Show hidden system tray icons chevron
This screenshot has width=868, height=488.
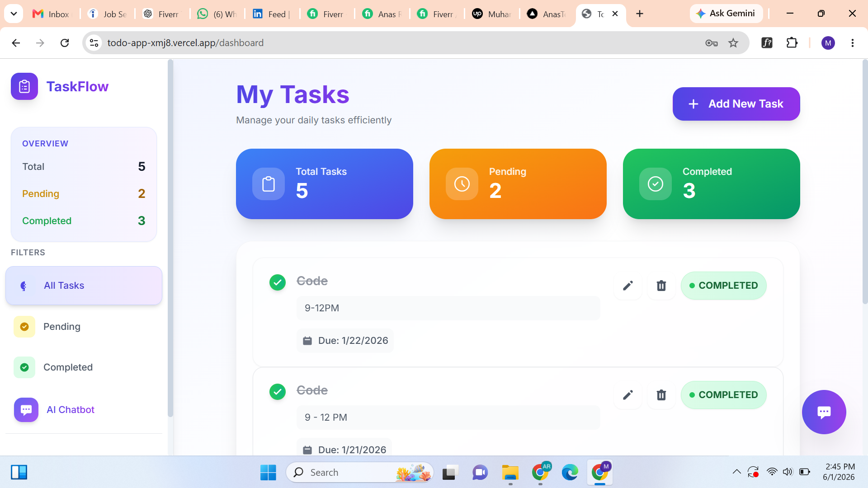[x=736, y=472]
